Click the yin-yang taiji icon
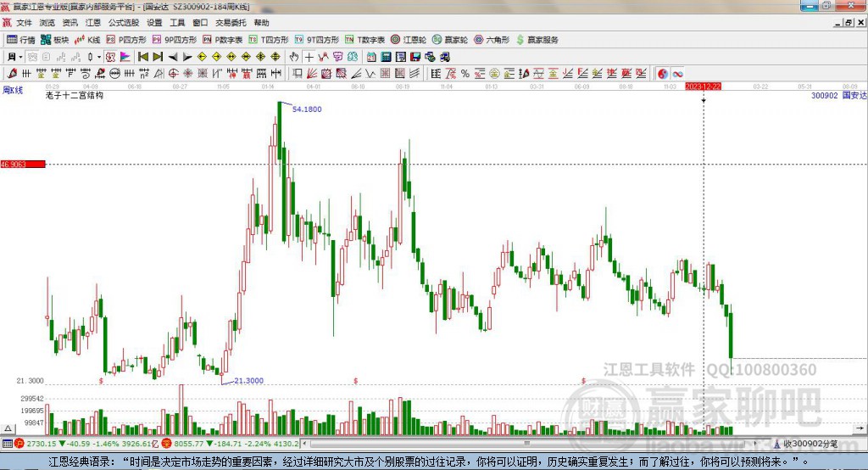 point(663,74)
